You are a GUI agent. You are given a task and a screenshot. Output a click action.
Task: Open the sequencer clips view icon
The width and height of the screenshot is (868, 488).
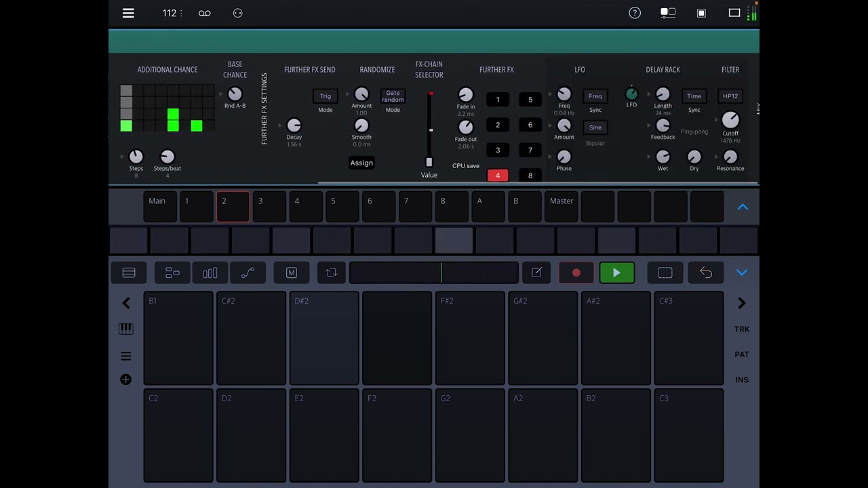tap(172, 272)
